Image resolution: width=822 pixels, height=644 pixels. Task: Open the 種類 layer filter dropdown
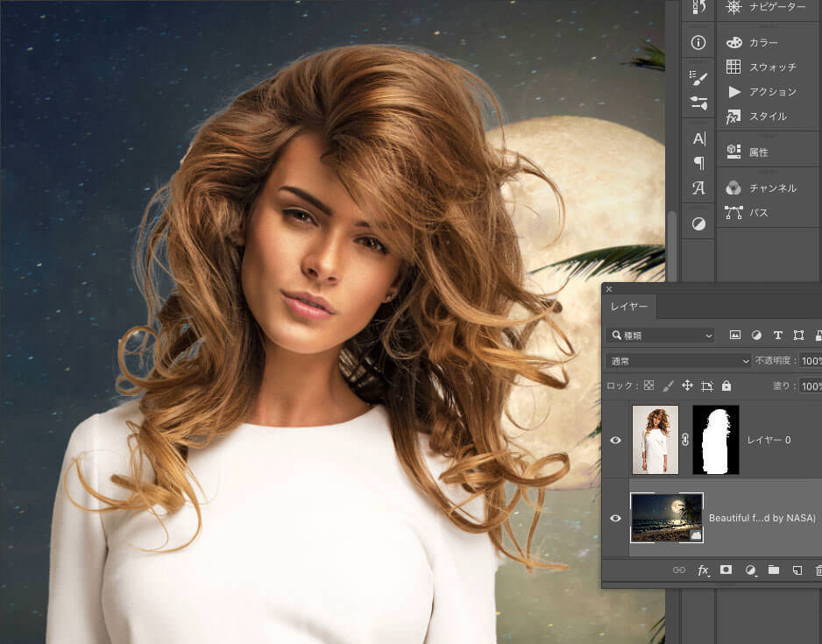(x=660, y=336)
